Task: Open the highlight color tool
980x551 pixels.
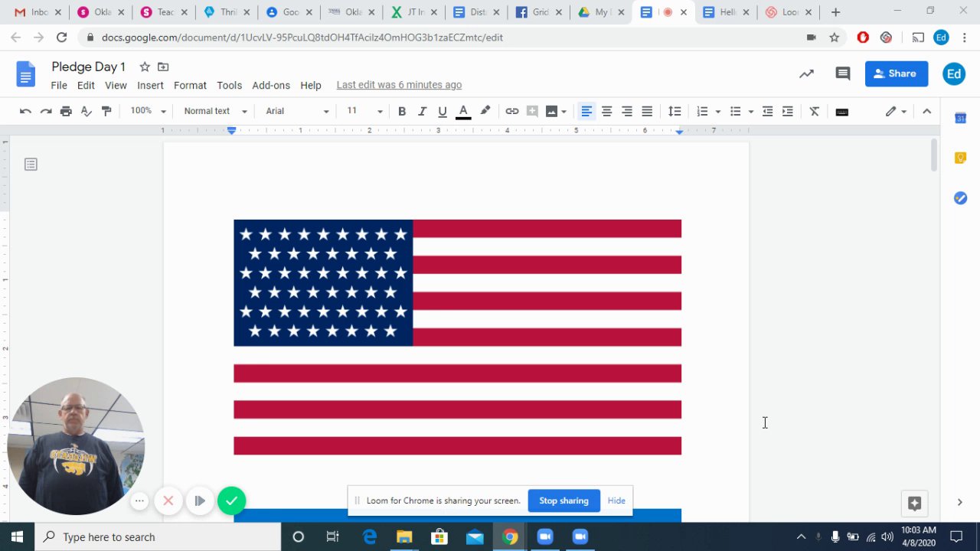Action: coord(485,111)
